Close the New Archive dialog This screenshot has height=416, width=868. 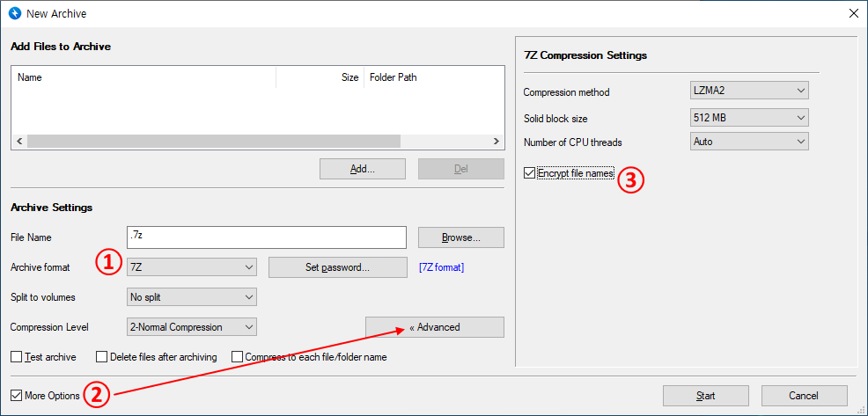(x=852, y=14)
